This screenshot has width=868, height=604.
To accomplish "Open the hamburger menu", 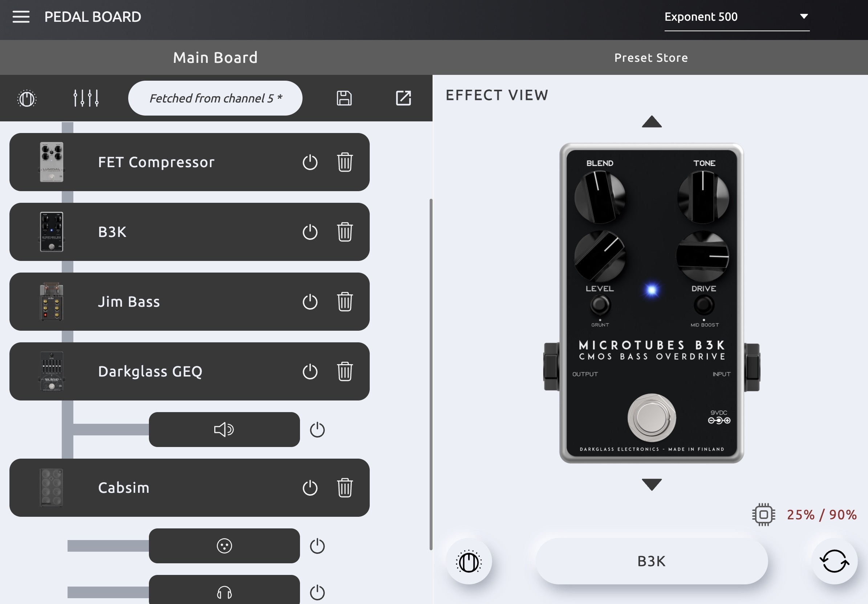I will click(21, 17).
